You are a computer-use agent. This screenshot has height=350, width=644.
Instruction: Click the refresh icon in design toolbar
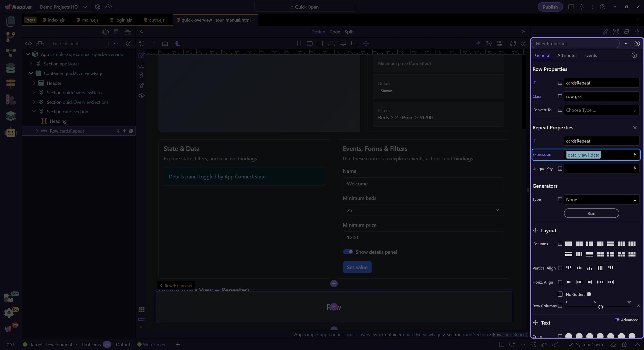[513, 43]
